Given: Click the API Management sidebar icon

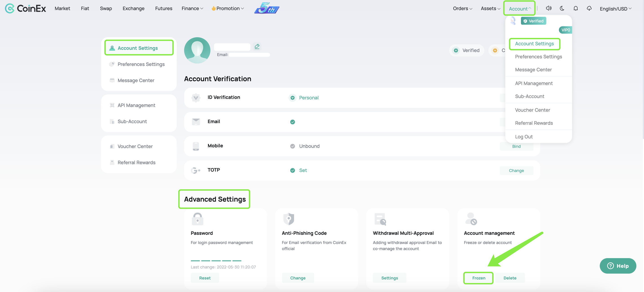Looking at the screenshot, I should [112, 105].
